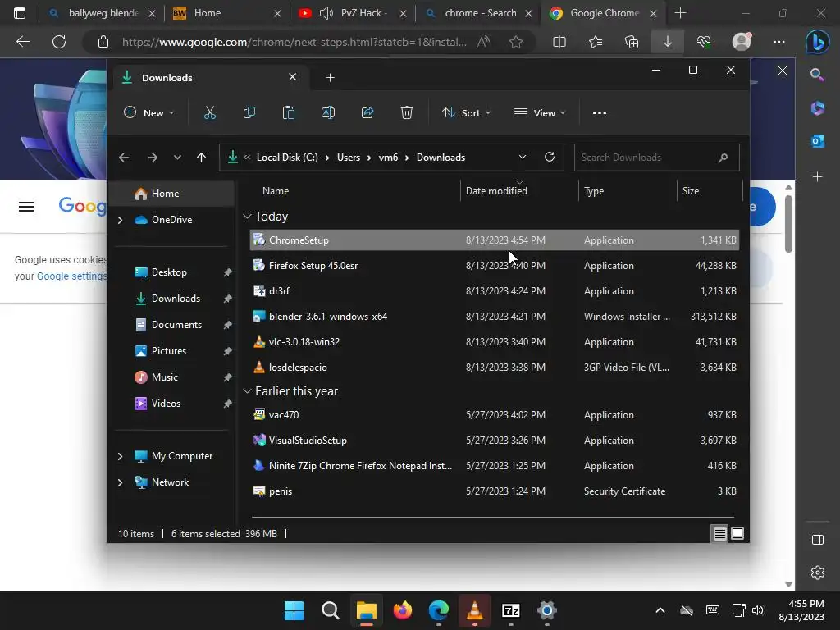Go back in File Explorer navigation
Image resolution: width=840 pixels, height=630 pixels.
coord(124,157)
